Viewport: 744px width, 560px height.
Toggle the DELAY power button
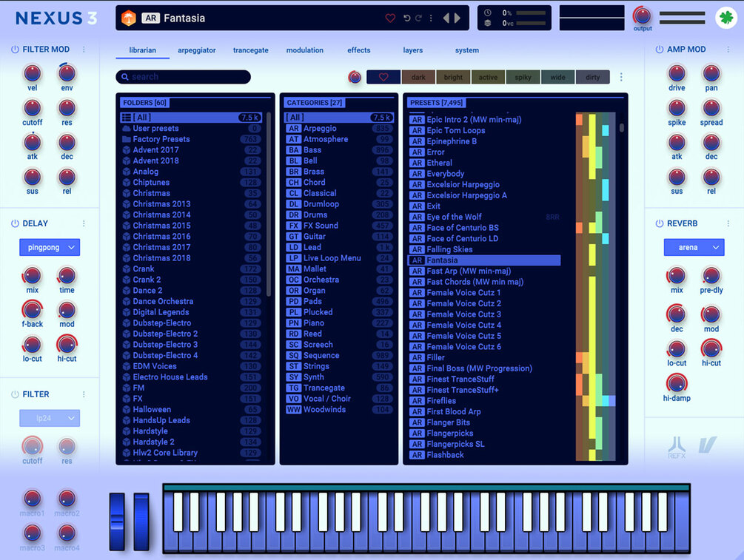click(x=15, y=223)
